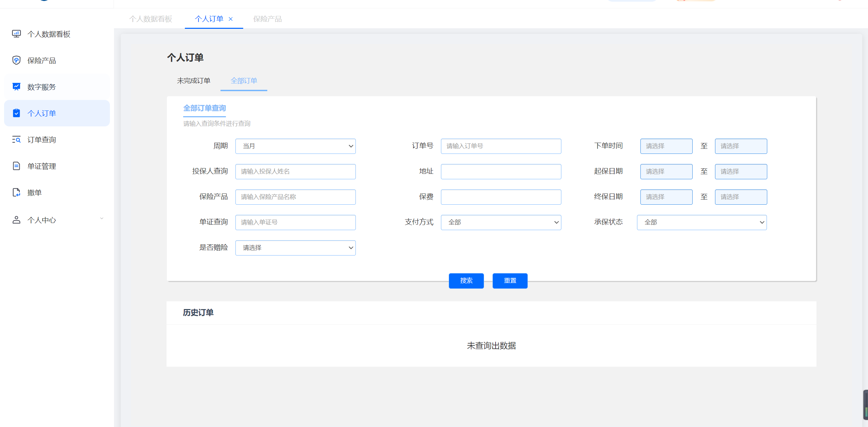Open 个人数据看板 sidebar menu item
This screenshot has height=427, width=868.
coord(57,34)
